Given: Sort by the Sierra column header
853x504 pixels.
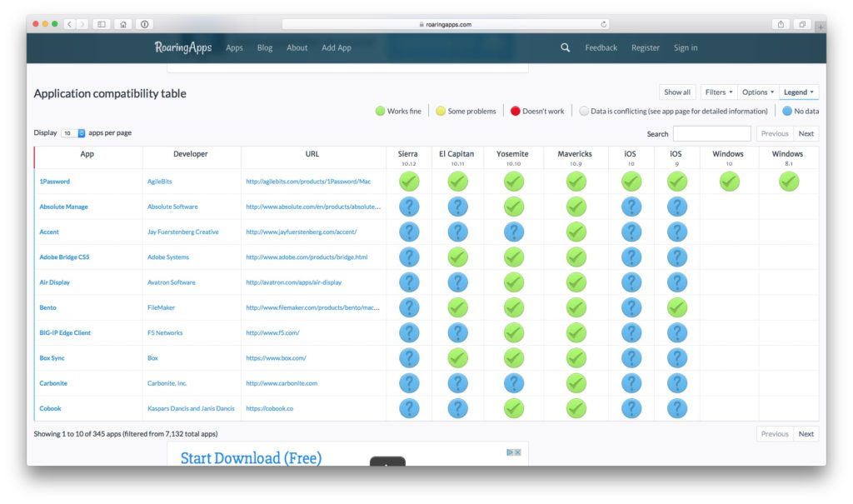Looking at the screenshot, I should click(408, 157).
